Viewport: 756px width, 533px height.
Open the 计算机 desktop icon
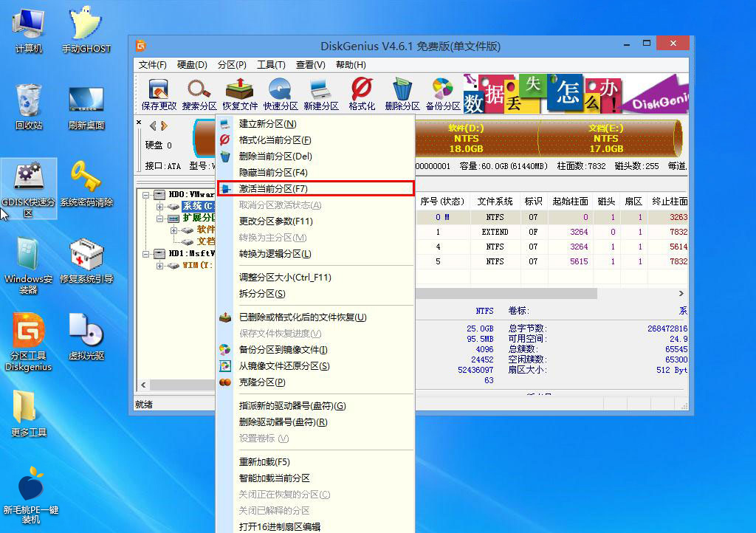click(29, 30)
